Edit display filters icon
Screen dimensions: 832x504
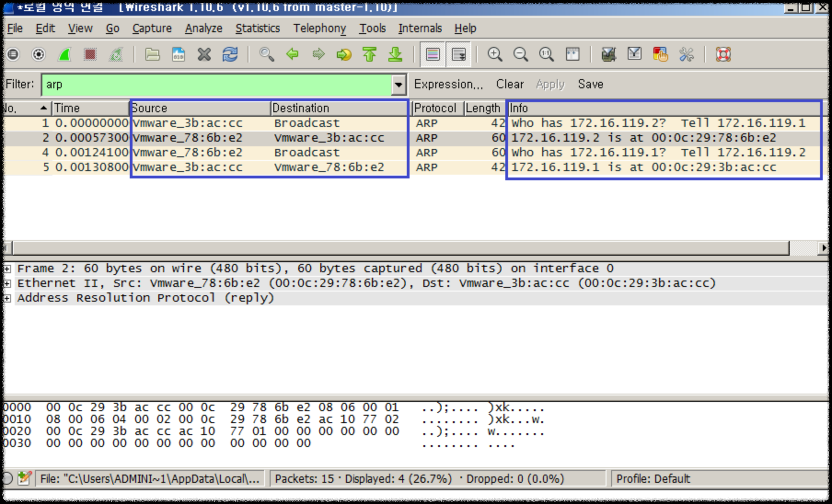coord(635,55)
